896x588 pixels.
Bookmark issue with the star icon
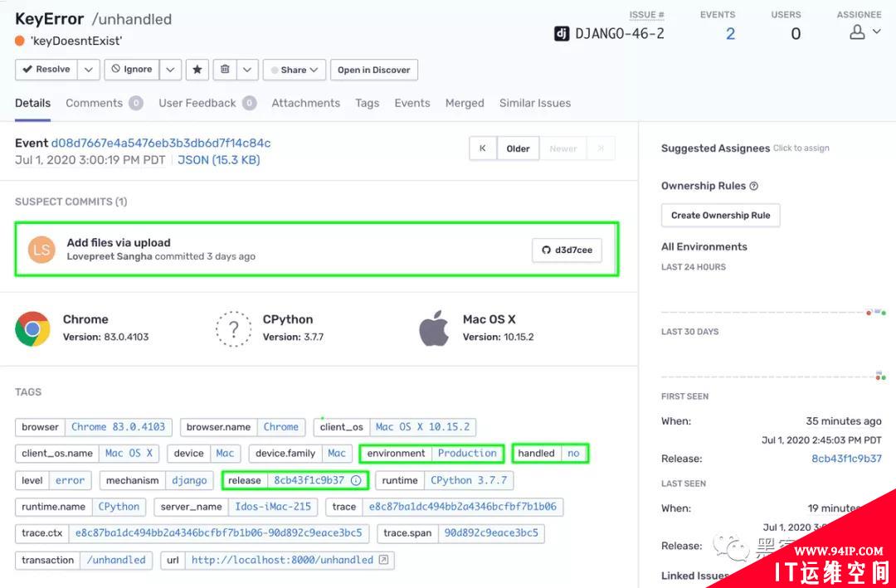(x=197, y=70)
